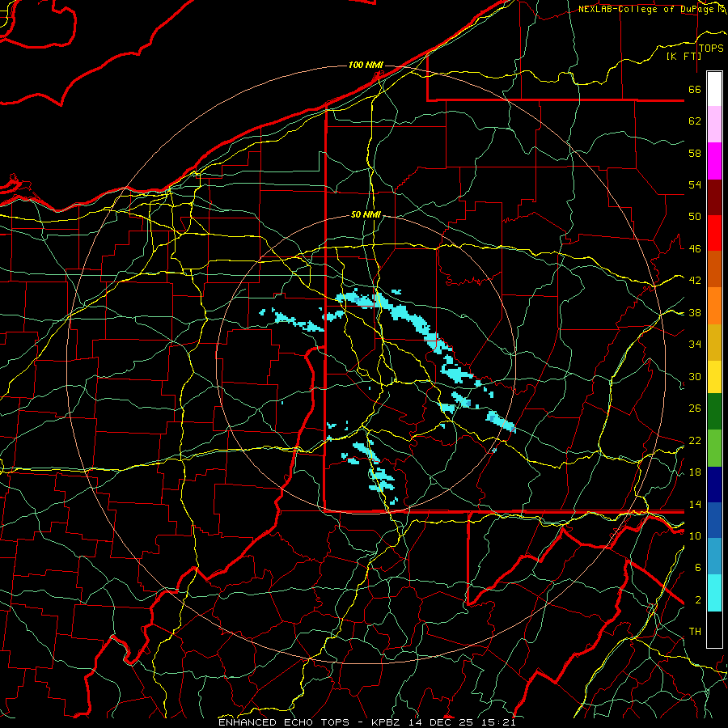728x728 pixels.
Task: Click the white swatch atop the tops scale
Action: 714,89
